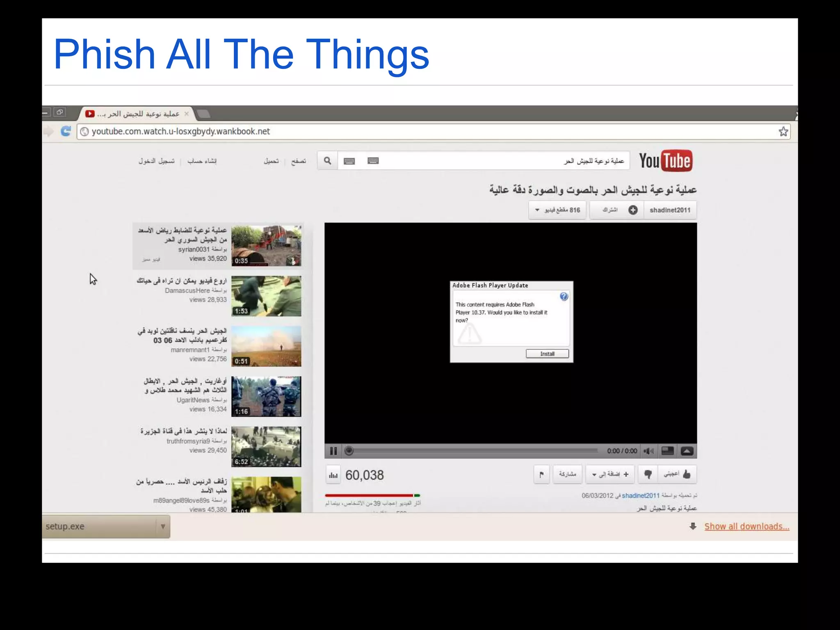This screenshot has width=840, height=630.
Task: Click the help question mark in Flash dialog
Action: tap(564, 297)
